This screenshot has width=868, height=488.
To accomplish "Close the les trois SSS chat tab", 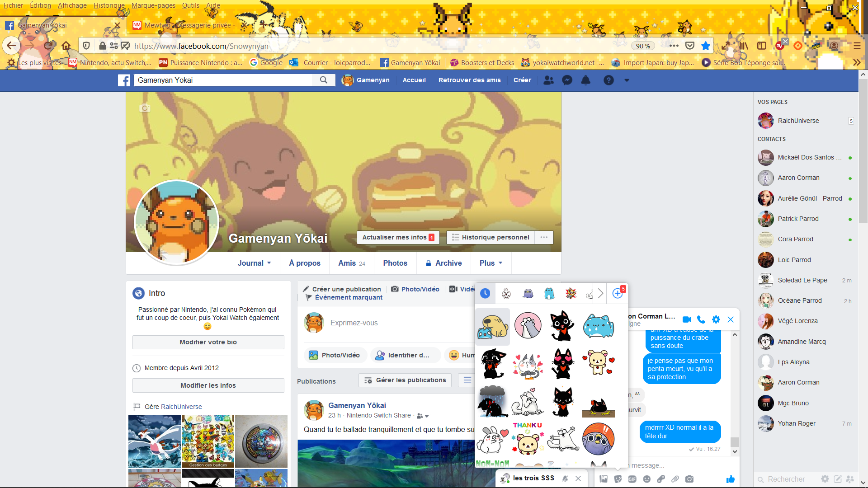I will point(578,479).
